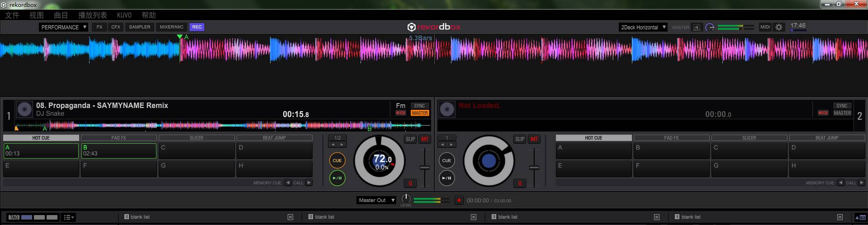The width and height of the screenshot is (868, 225).
Task: Open the 2Deck Horizontal layout dropdown
Action: click(x=643, y=27)
